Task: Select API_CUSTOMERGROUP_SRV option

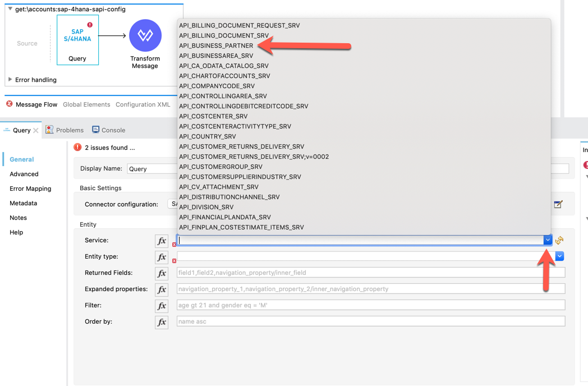Action: (x=220, y=167)
